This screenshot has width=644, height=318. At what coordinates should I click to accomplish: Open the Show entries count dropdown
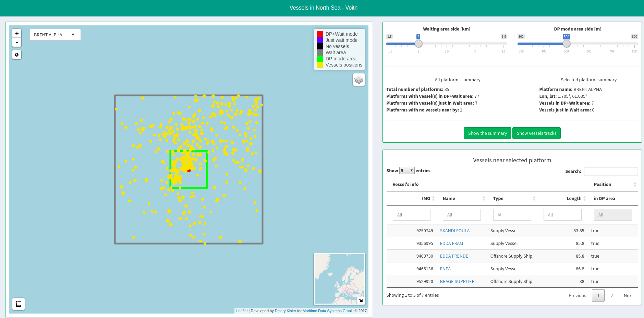[407, 171]
